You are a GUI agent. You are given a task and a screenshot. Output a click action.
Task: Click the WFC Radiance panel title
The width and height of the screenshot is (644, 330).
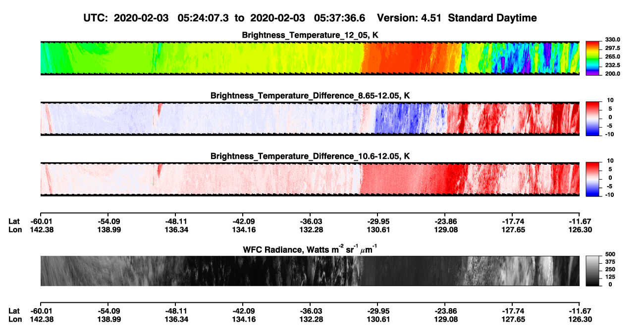310,249
